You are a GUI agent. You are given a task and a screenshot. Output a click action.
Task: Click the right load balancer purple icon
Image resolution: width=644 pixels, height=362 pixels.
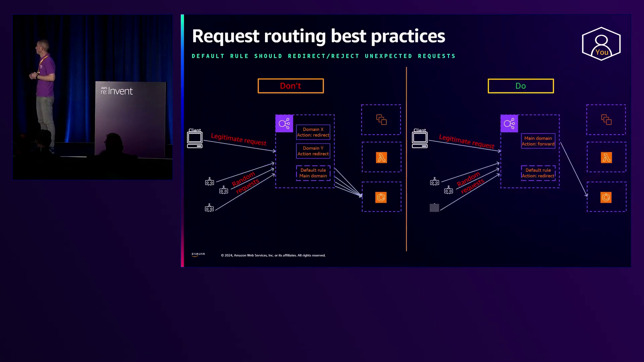tap(509, 124)
